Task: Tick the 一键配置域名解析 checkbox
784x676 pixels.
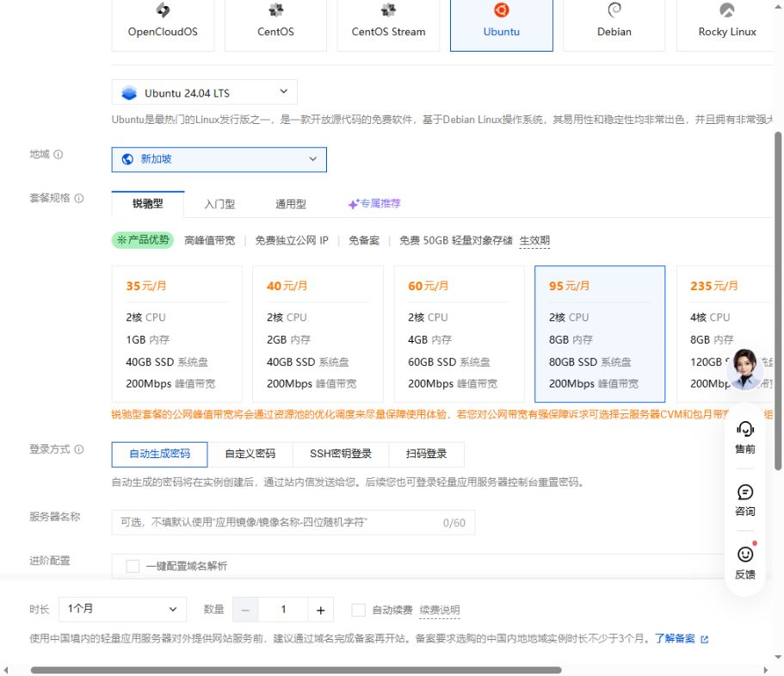Action: point(133,566)
